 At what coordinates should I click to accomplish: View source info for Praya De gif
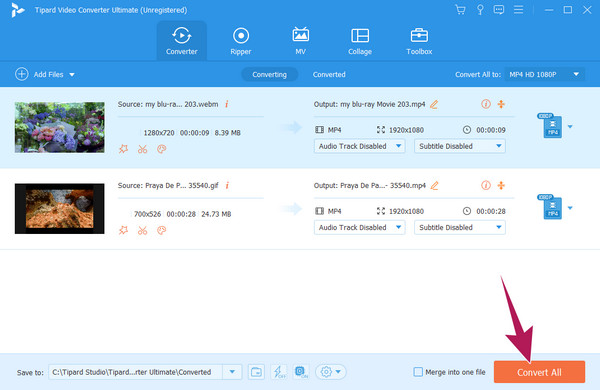pyautogui.click(x=227, y=185)
